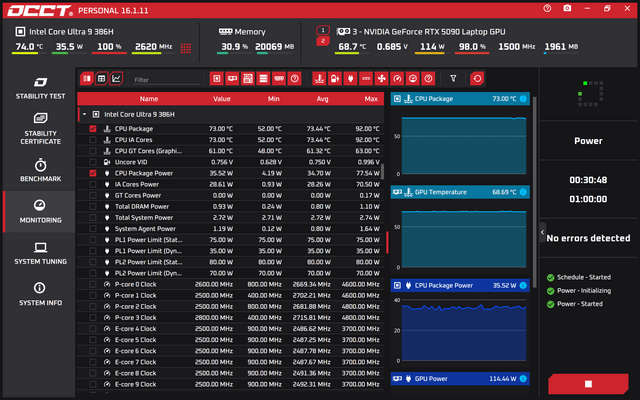
Task: Open the funnel filter icon
Action: point(453,78)
